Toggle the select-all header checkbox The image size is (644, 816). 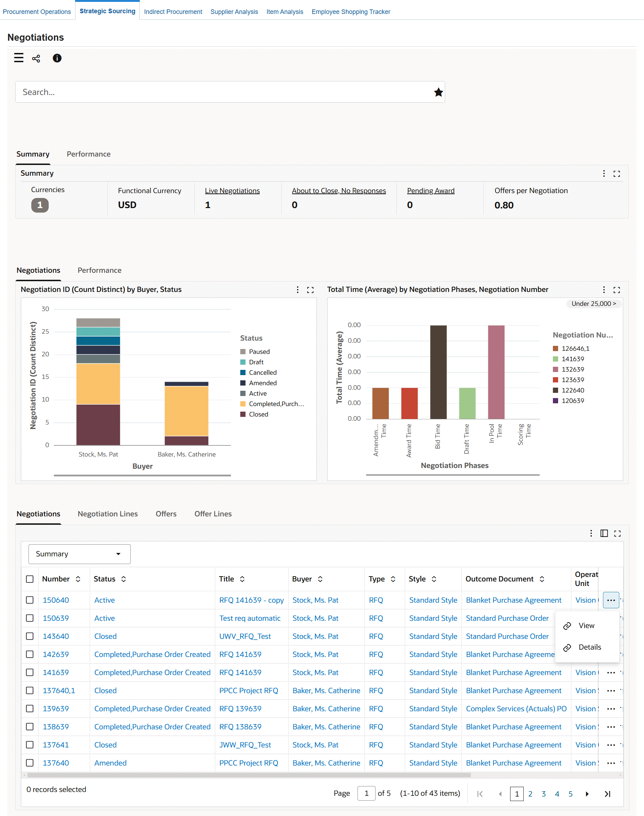[30, 579]
